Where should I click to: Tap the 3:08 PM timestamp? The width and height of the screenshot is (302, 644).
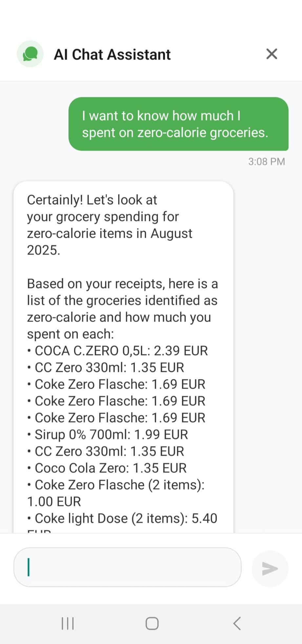pos(266,161)
